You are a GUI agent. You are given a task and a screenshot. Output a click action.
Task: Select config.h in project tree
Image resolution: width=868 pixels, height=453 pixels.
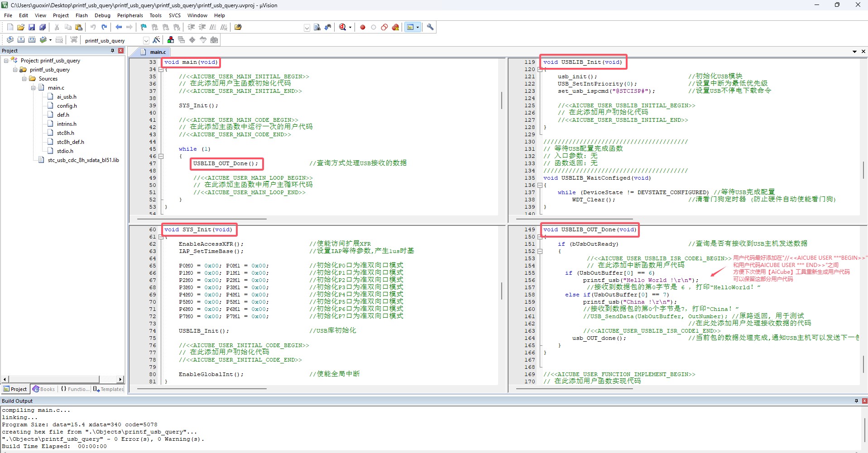pos(67,106)
